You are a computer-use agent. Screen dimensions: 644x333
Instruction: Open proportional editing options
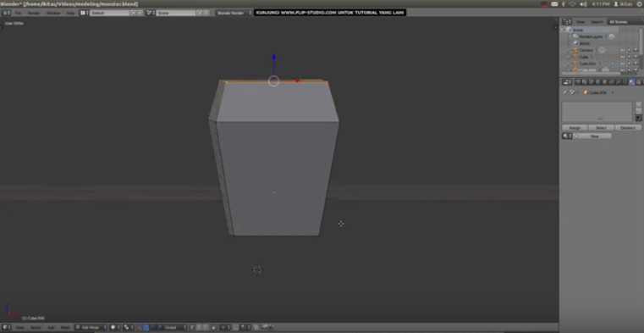pyautogui.click(x=225, y=327)
